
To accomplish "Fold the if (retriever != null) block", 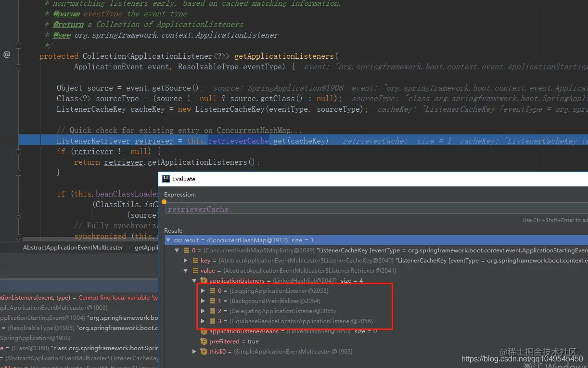I will [19, 152].
